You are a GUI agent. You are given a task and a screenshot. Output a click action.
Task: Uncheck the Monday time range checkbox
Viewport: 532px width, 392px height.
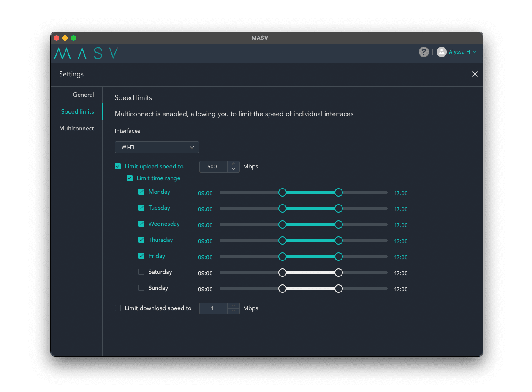tap(141, 192)
